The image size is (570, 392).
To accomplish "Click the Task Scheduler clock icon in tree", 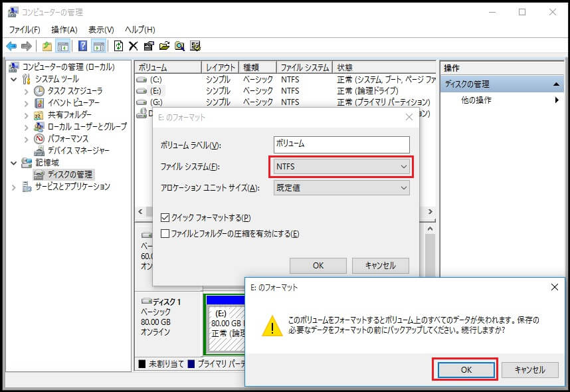I will [39, 91].
